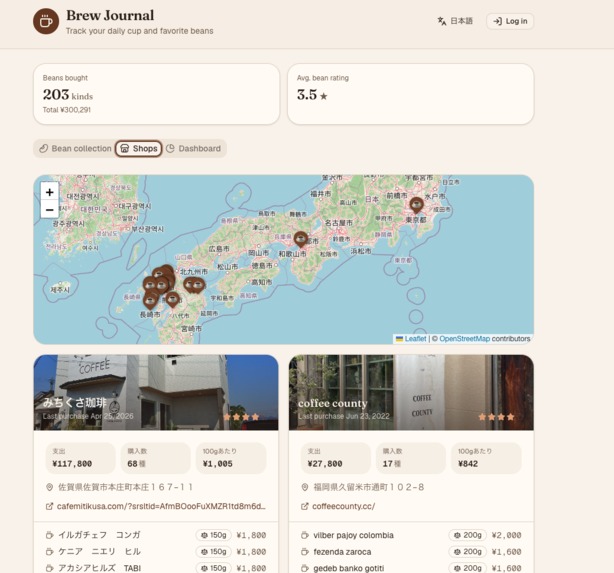This screenshot has height=573, width=614.
Task: Click the cup icon beside vilber pajoy colombia
Action: click(305, 535)
